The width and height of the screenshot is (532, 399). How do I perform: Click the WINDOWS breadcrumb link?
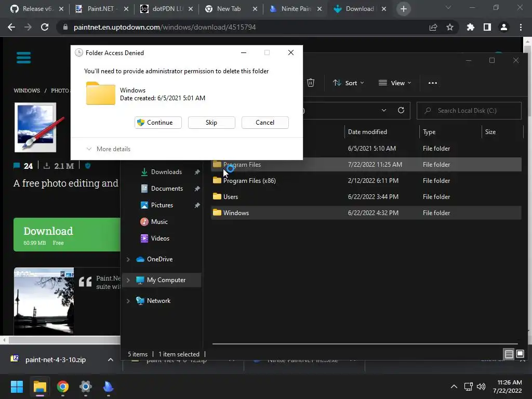click(27, 90)
